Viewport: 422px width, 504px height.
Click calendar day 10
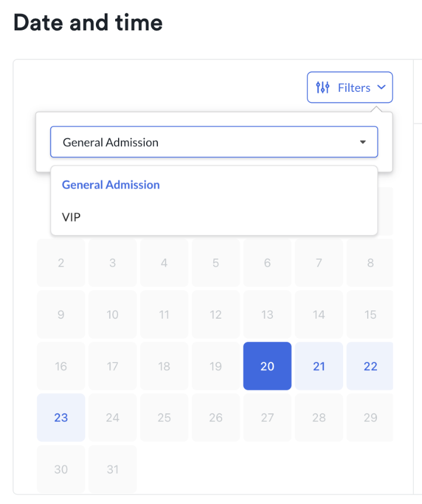112,315
